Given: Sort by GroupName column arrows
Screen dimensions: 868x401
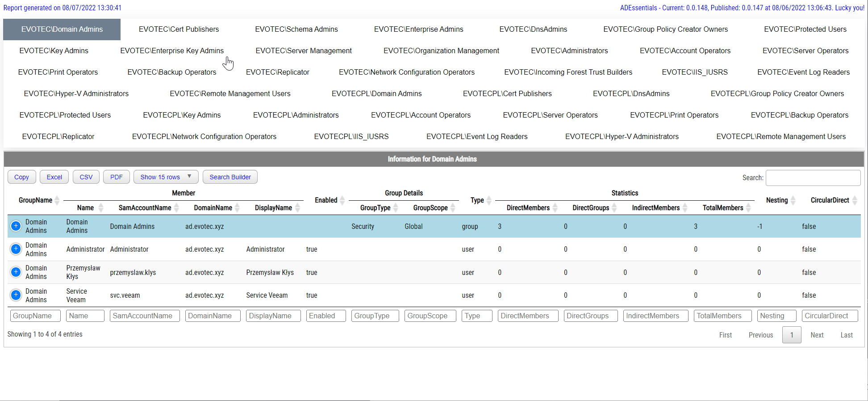Looking at the screenshot, I should tap(57, 200).
